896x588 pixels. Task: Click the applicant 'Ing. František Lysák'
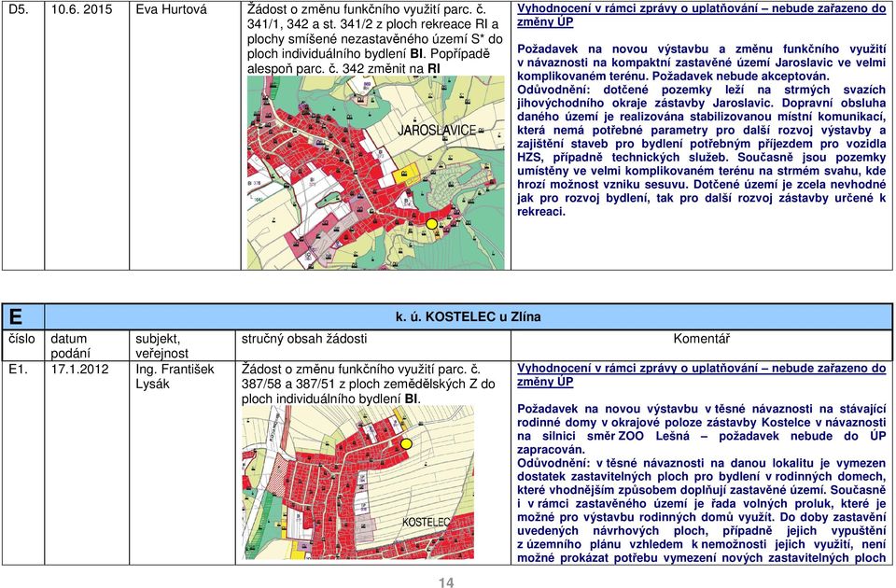tap(175, 376)
